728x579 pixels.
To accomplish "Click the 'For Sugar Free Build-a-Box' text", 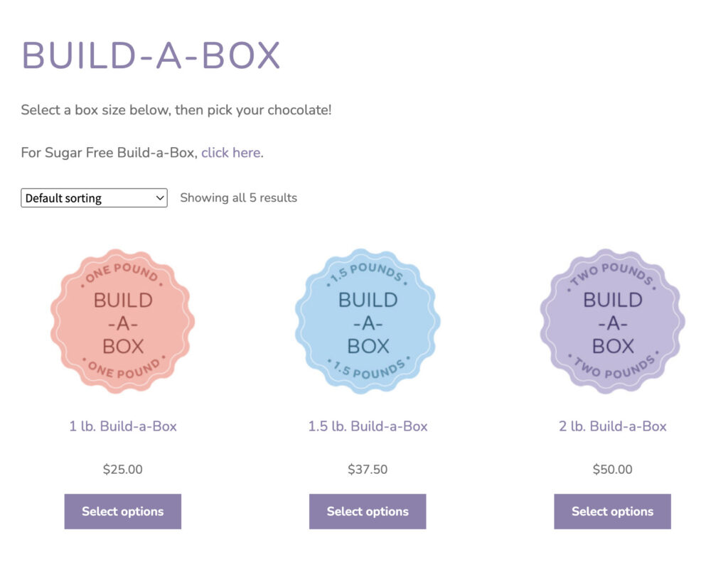I will coord(109,153).
